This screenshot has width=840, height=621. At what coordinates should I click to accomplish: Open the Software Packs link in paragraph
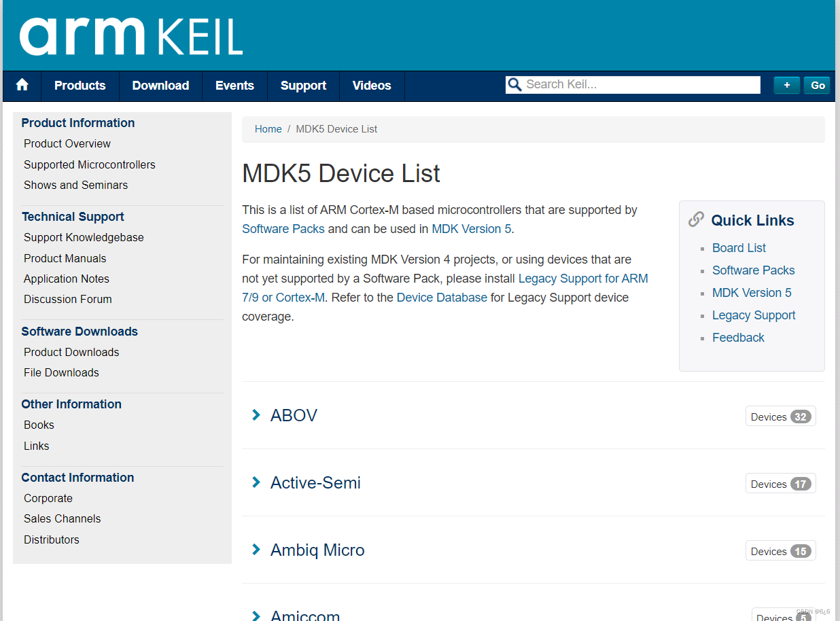click(x=283, y=229)
